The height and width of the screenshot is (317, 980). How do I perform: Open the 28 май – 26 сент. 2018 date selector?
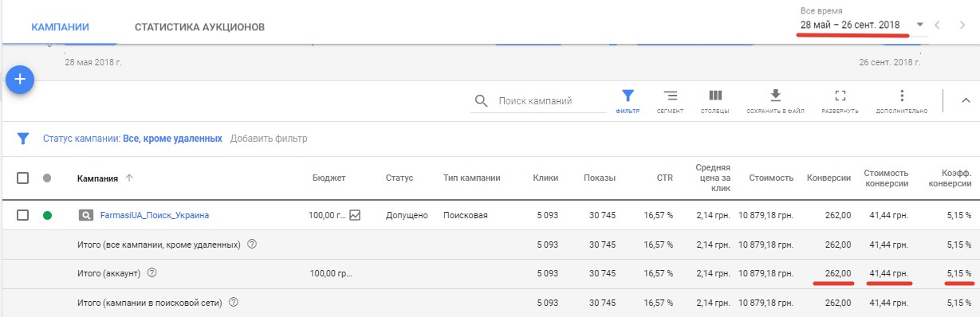click(851, 25)
